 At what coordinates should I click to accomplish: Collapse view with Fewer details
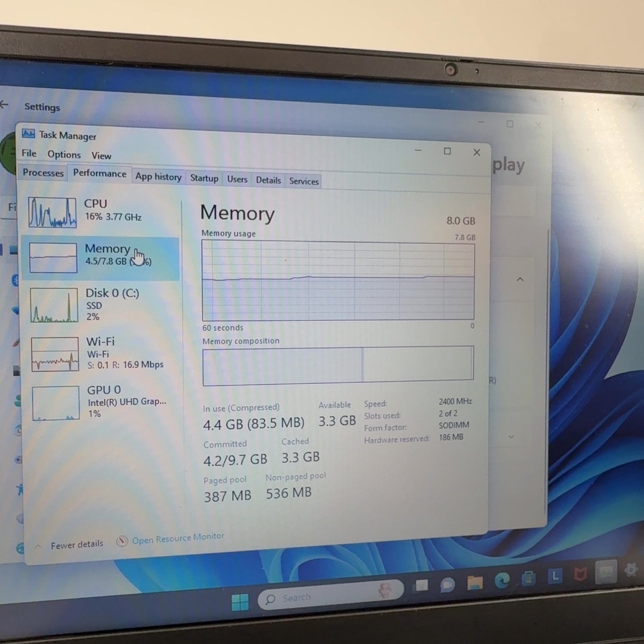pyautogui.click(x=76, y=545)
